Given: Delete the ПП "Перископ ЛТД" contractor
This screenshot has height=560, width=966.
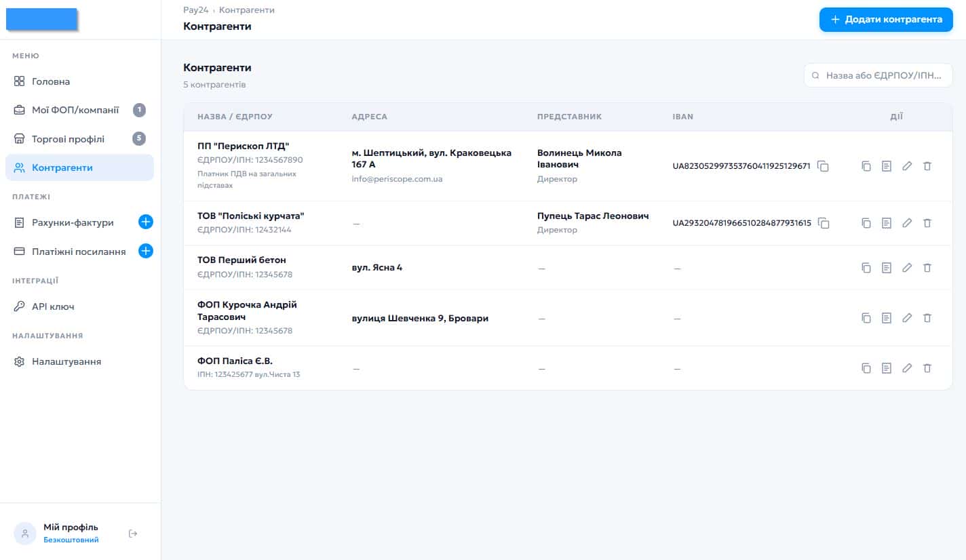Looking at the screenshot, I should point(927,166).
